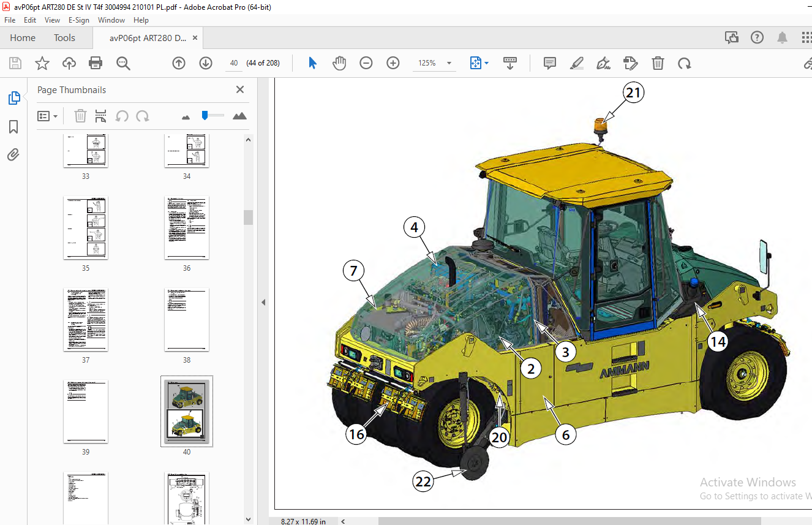Open the thumbnails panel options menu

[47, 116]
